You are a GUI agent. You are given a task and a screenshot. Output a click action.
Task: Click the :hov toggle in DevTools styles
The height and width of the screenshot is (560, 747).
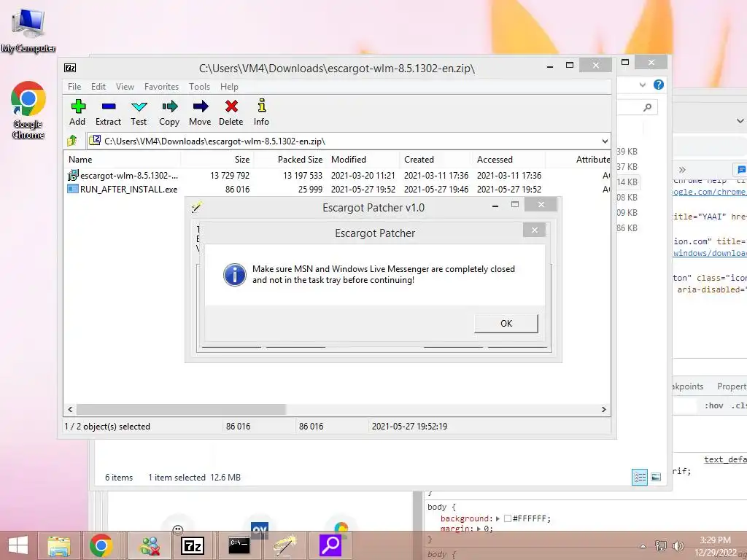point(713,405)
